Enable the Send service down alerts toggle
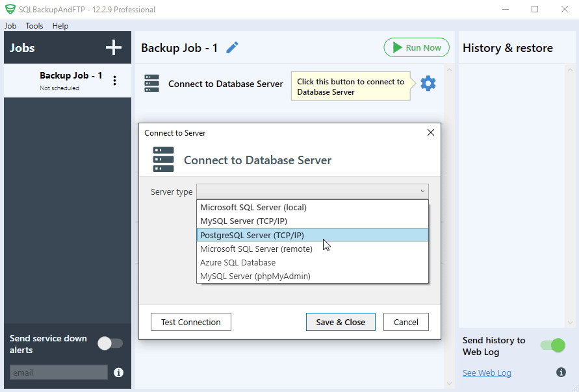Image resolution: width=579 pixels, height=392 pixels. (x=110, y=343)
